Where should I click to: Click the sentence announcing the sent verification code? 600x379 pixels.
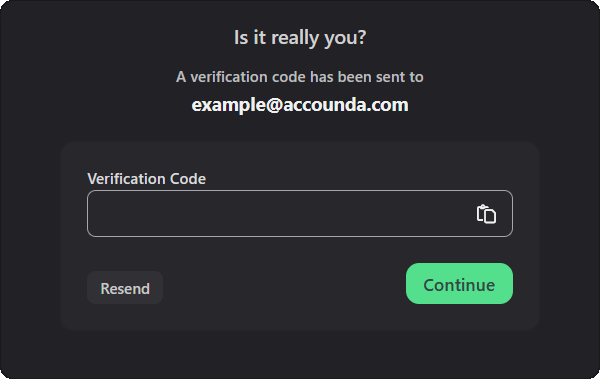click(x=300, y=77)
